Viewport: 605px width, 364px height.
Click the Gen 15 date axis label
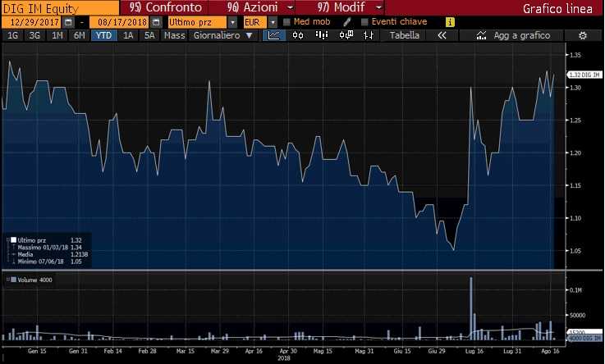tap(37, 351)
